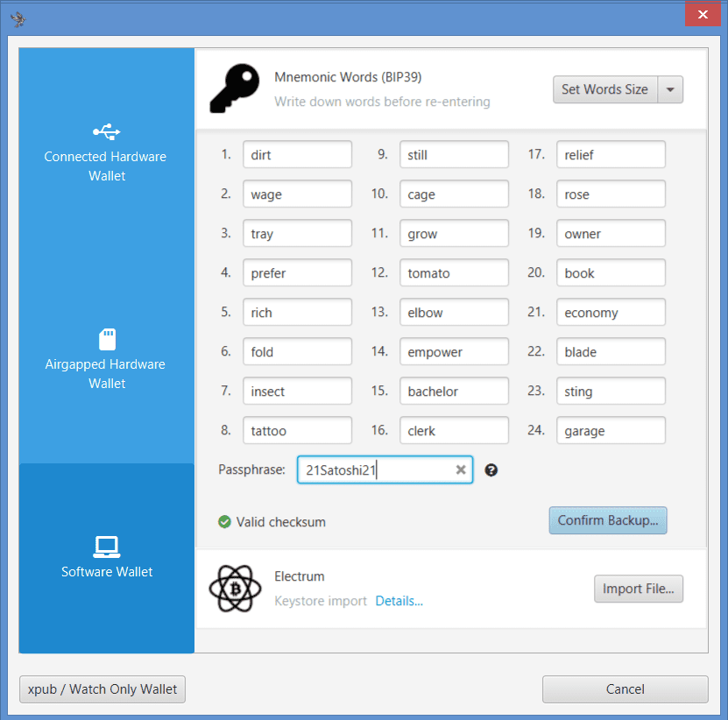Screen dimensions: 728x720
Task: Click the Passphrase field containing 21Satoshi21
Action: (x=385, y=469)
